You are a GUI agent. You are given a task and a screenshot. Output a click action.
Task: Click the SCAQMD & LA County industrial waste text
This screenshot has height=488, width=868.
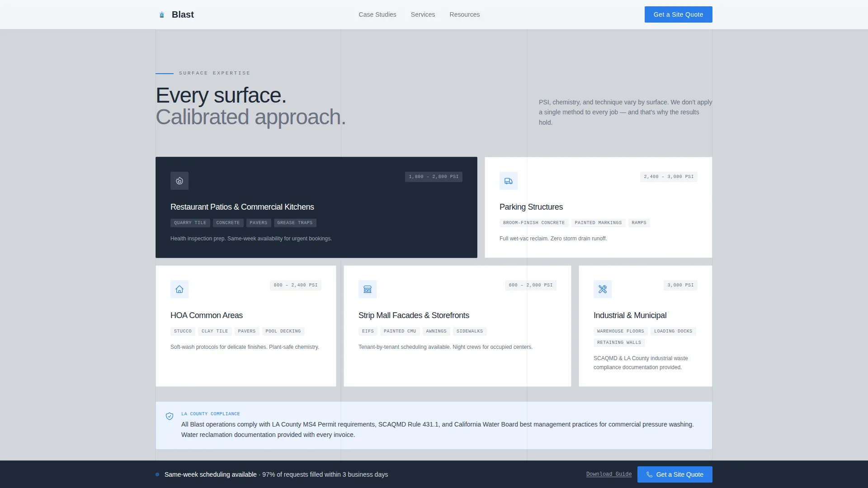coord(641,363)
